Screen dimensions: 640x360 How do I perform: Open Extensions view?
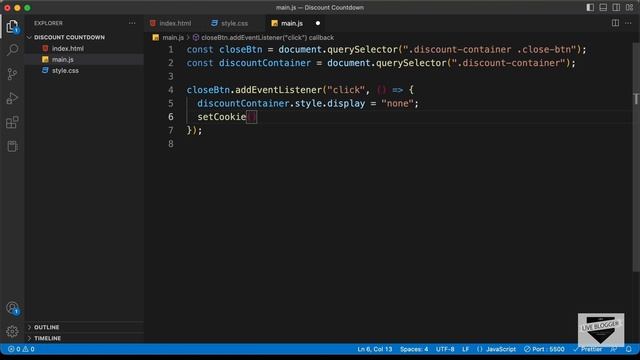(x=12, y=122)
